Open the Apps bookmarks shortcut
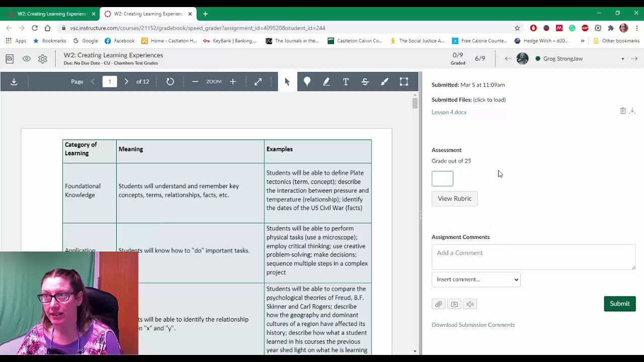 [16, 41]
